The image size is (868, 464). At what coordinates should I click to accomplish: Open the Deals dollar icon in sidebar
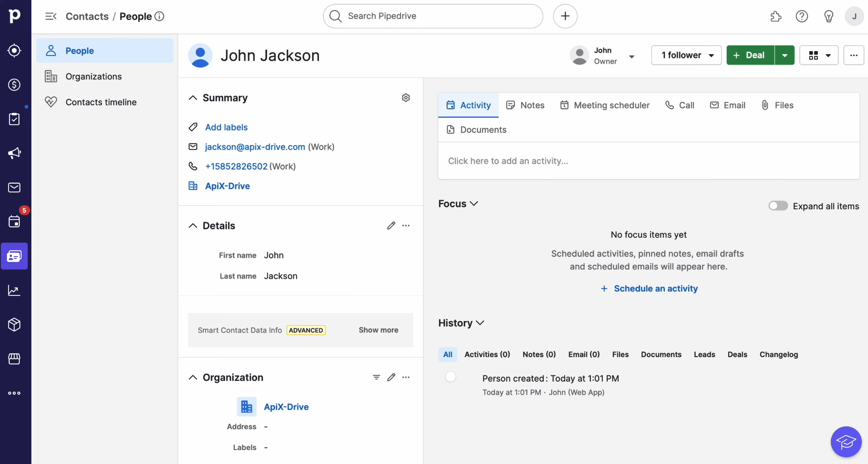pos(14,85)
